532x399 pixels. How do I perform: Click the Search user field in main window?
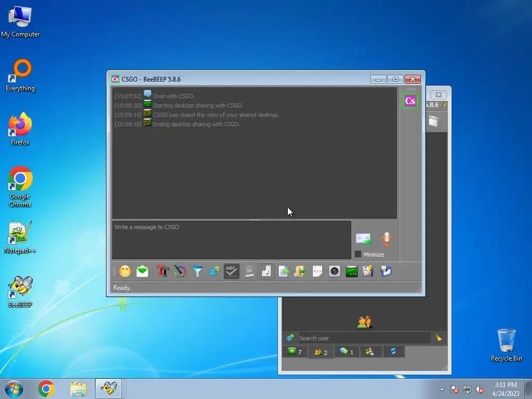(364, 338)
